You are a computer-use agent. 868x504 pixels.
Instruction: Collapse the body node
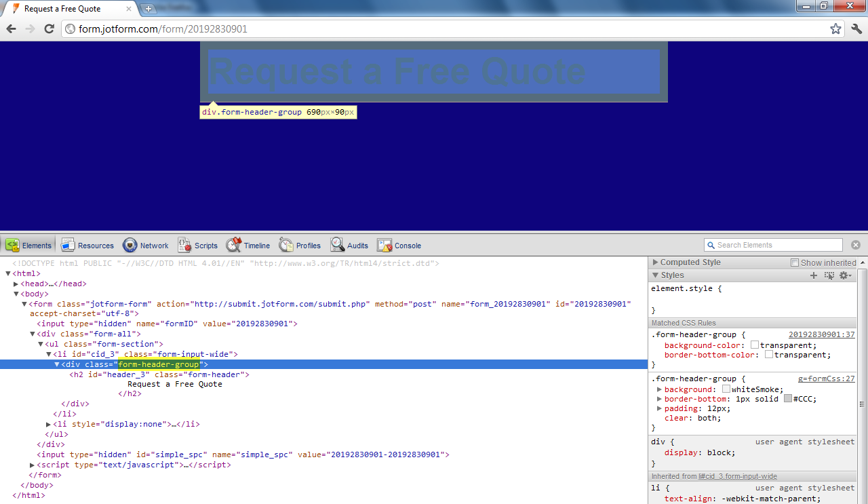[16, 294]
